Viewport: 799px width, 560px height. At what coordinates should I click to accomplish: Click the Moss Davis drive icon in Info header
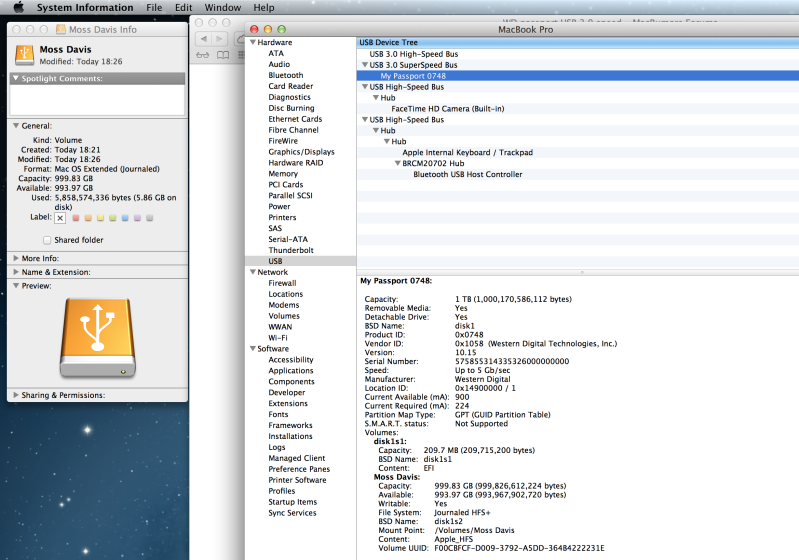click(24, 55)
